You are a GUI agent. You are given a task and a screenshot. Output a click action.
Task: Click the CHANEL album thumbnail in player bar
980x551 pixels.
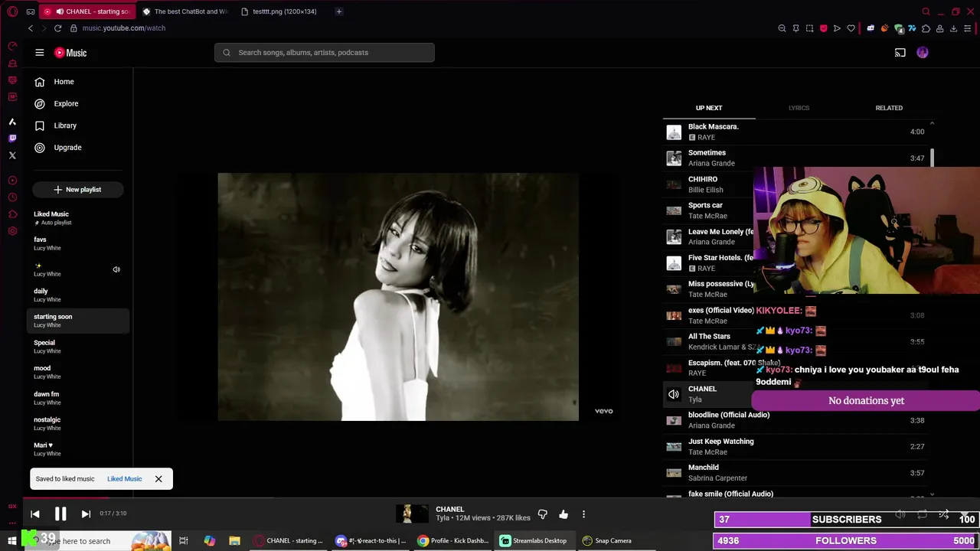coord(412,514)
